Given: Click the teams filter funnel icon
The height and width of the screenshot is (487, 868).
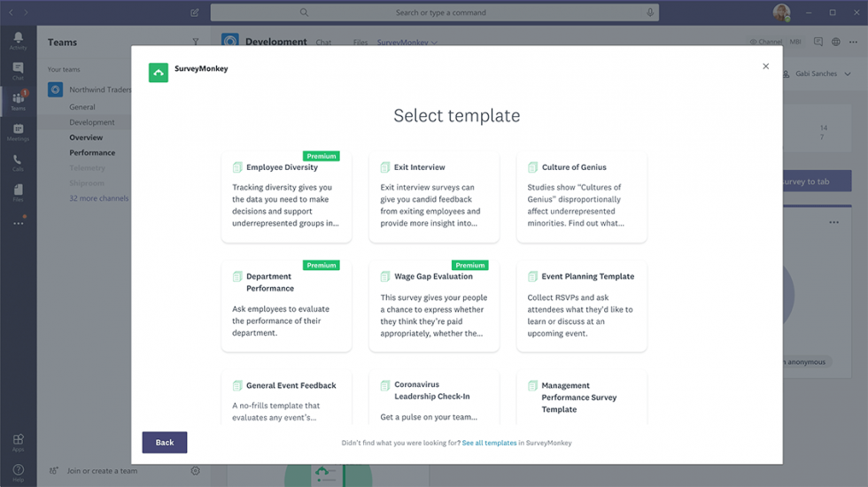Looking at the screenshot, I should (x=196, y=43).
